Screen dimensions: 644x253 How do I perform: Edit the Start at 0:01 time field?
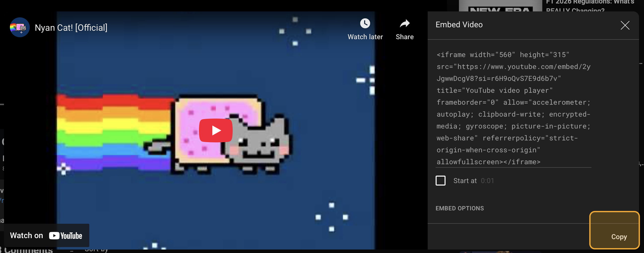pos(487,181)
